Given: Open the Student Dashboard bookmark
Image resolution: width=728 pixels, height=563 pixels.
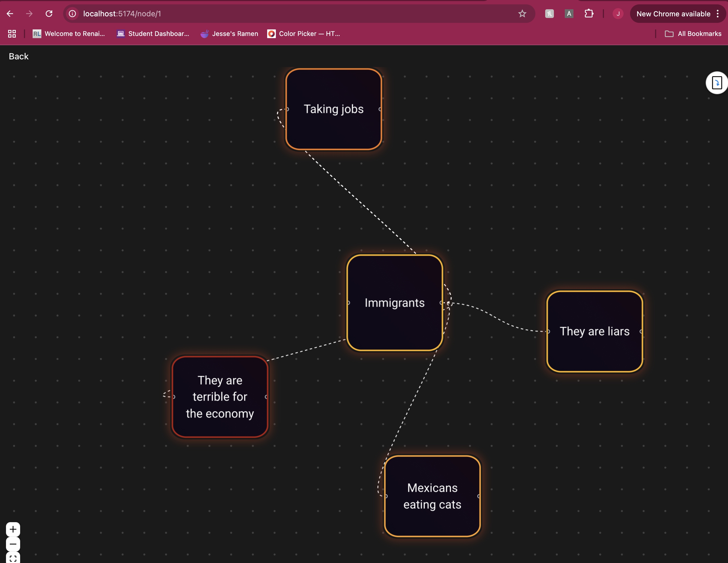Looking at the screenshot, I should click(153, 34).
